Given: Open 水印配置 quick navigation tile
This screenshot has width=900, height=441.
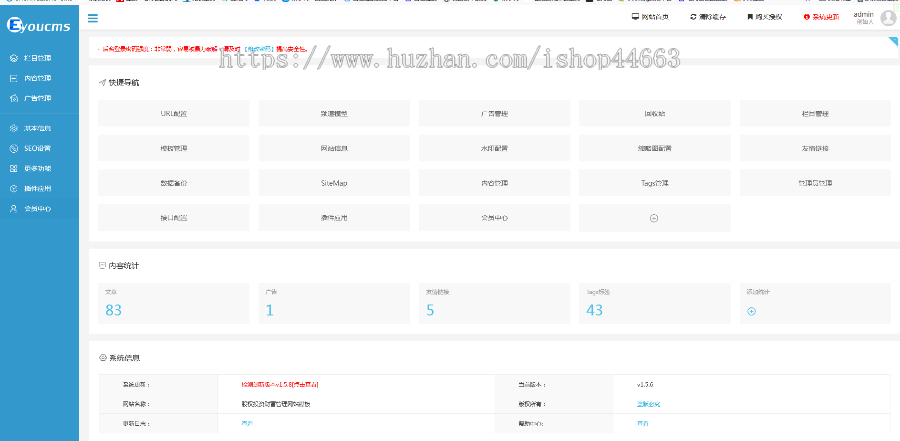Looking at the screenshot, I should click(494, 148).
